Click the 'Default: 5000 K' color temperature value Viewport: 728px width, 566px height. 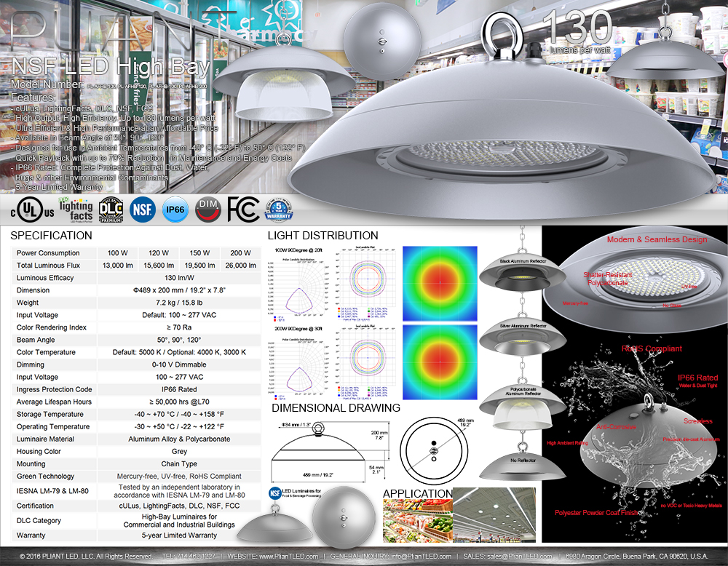[x=179, y=352]
